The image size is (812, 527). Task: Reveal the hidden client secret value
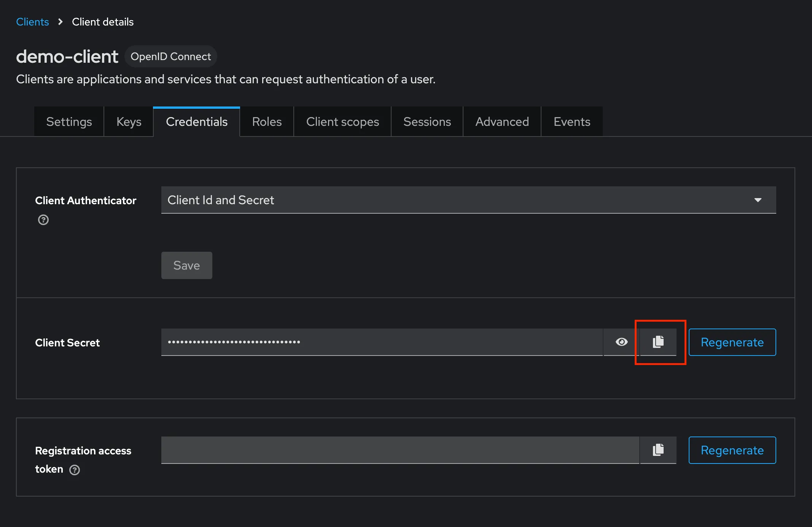coord(621,342)
